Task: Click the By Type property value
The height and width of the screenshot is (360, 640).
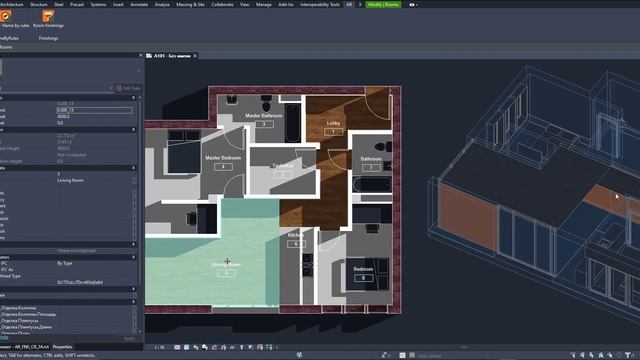Action: (x=64, y=263)
